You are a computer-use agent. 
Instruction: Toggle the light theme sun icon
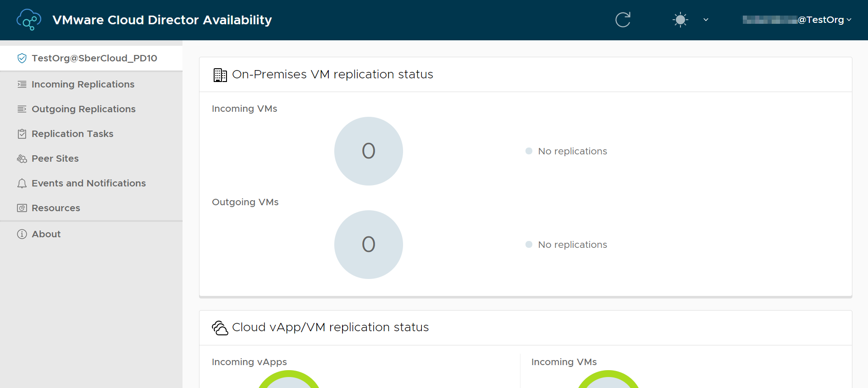coord(680,20)
